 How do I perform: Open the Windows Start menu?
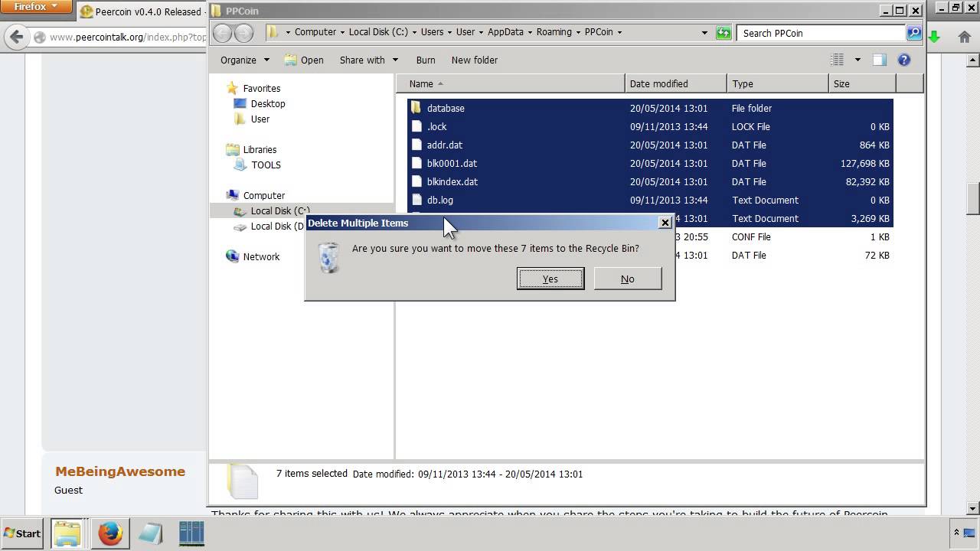[22, 533]
